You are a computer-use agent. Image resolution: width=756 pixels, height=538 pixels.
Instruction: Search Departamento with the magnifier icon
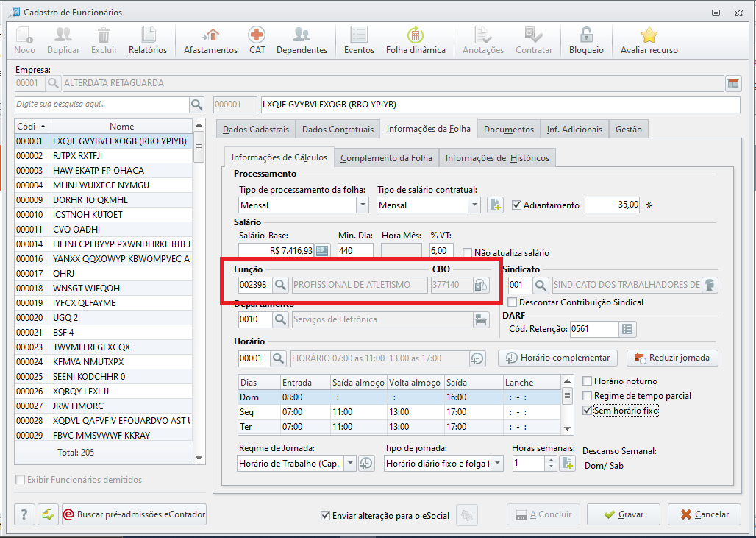coord(280,319)
